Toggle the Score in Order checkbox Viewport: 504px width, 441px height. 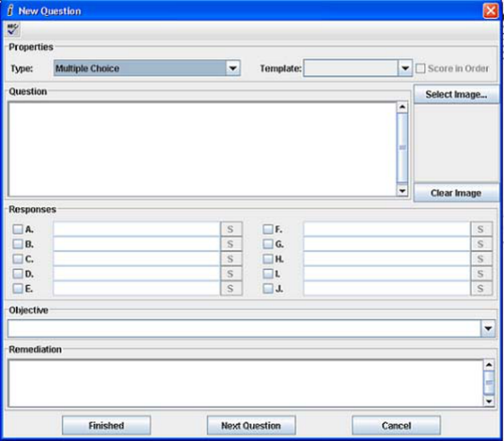(420, 68)
